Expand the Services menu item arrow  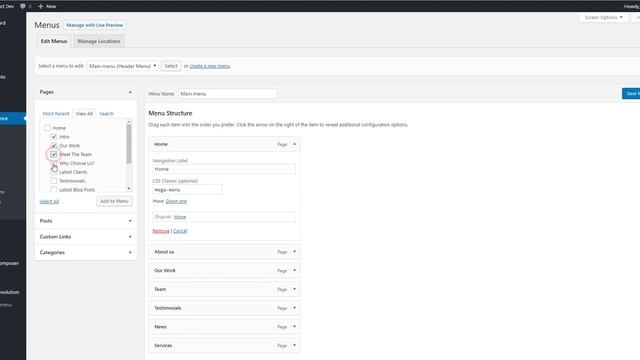294,345
